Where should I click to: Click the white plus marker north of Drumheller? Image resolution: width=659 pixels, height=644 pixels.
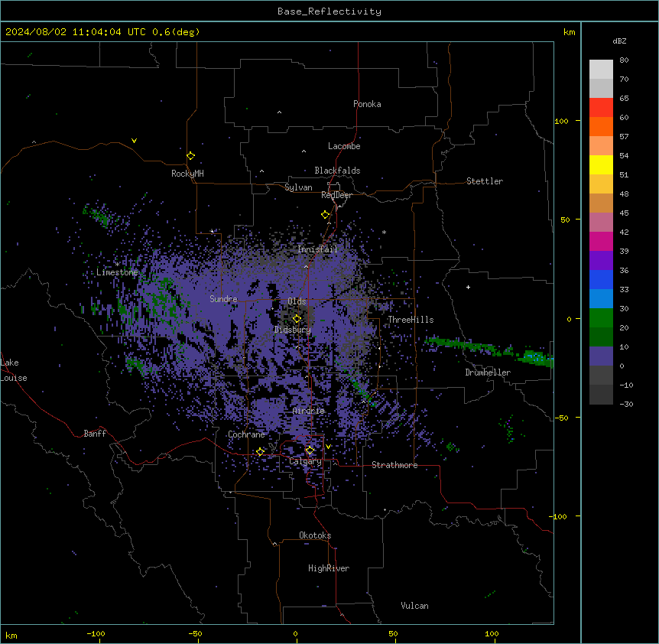(x=468, y=287)
